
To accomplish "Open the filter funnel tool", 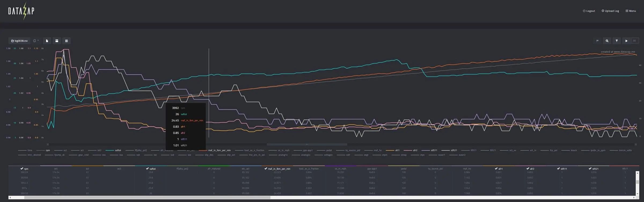I will tap(617, 41).
